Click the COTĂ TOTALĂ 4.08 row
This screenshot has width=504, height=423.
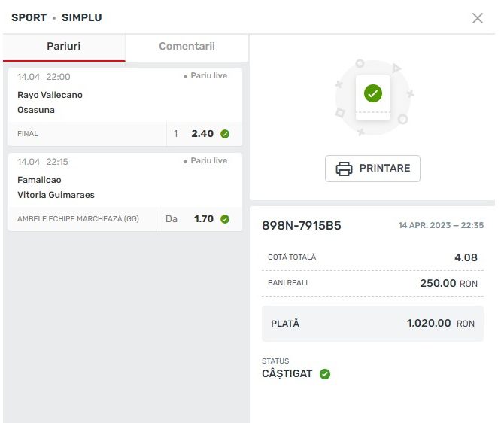372,257
